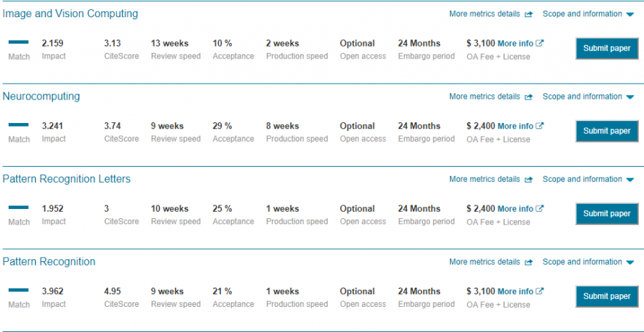Expand Scope and information for Pattern Recognition

pyautogui.click(x=587, y=262)
